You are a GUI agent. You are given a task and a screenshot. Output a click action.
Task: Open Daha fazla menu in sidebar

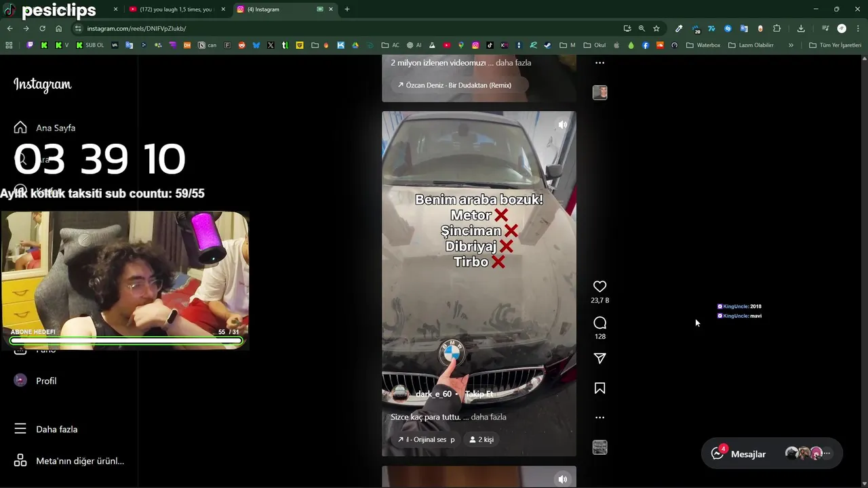pyautogui.click(x=46, y=429)
